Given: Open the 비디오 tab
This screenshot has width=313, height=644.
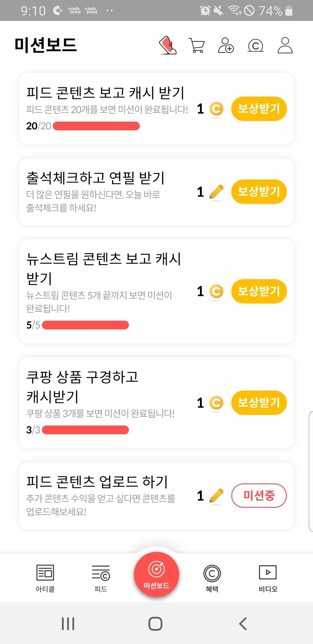Looking at the screenshot, I should pos(268,578).
